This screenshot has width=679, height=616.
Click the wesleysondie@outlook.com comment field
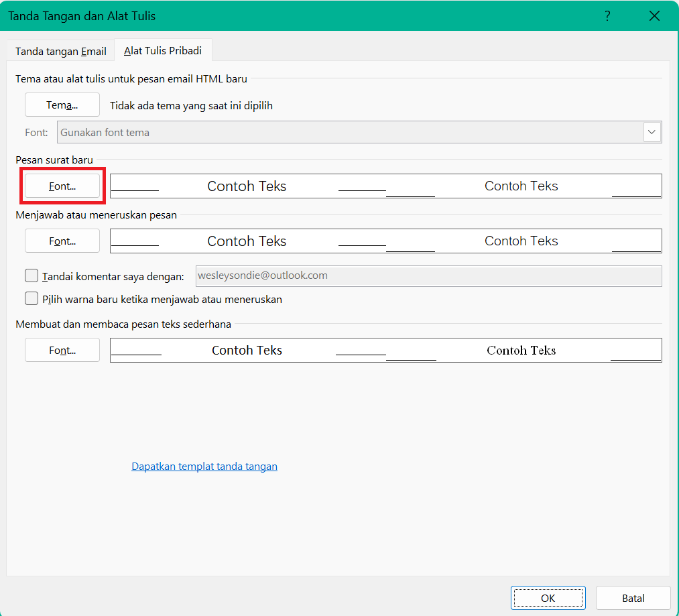click(x=428, y=275)
